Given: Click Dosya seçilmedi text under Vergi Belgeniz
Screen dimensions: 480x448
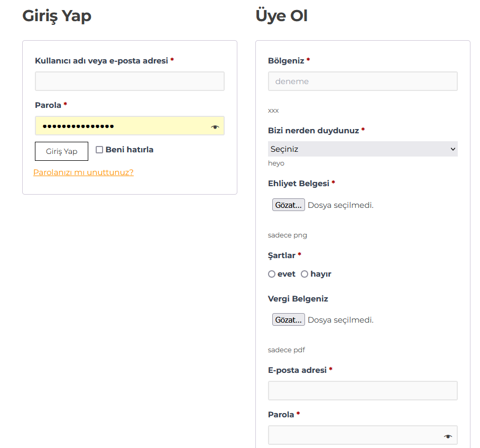Looking at the screenshot, I should [x=341, y=320].
